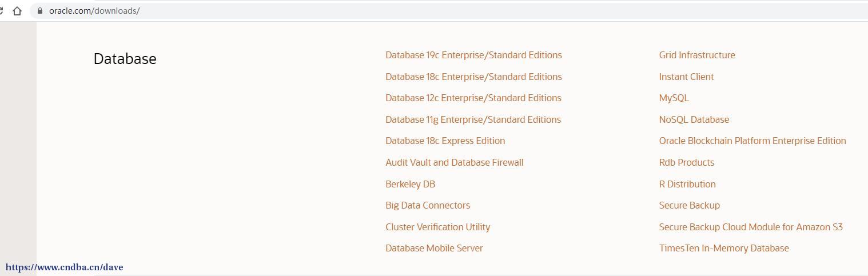The width and height of the screenshot is (868, 276).
Task: Open NoSQL Database link
Action: (694, 119)
